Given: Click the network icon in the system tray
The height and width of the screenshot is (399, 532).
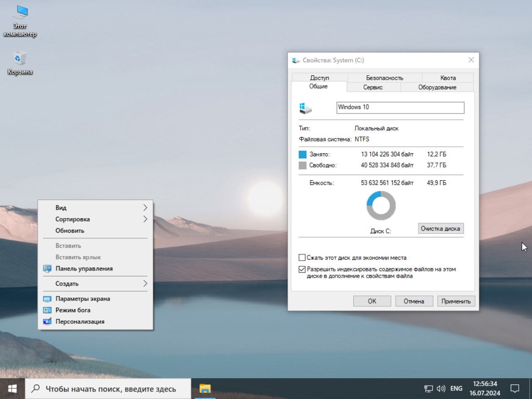Looking at the screenshot, I should pyautogui.click(x=429, y=389).
